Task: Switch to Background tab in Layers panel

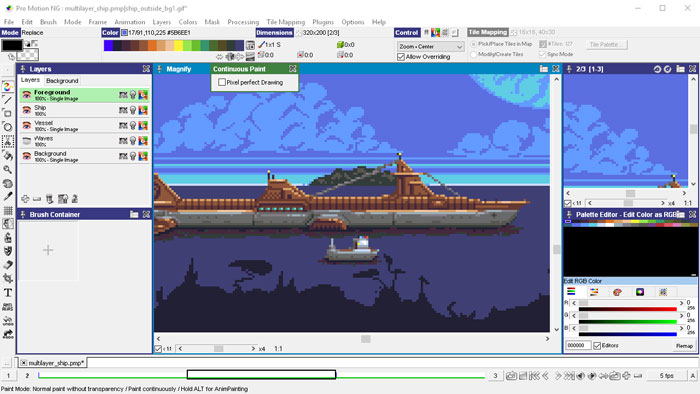Action: pyautogui.click(x=62, y=81)
